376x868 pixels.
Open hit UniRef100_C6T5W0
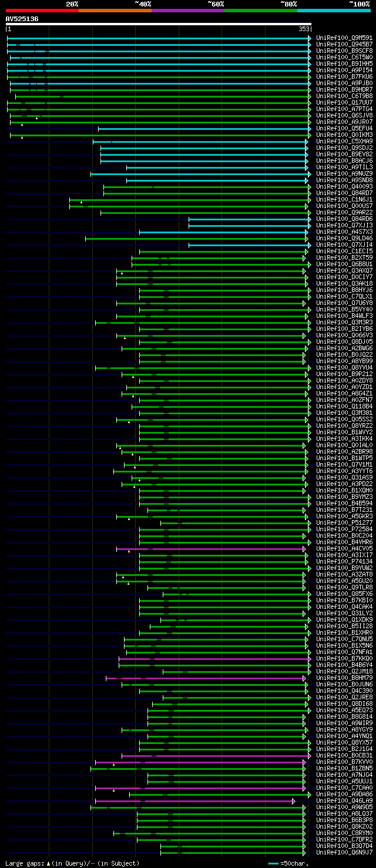click(x=344, y=58)
